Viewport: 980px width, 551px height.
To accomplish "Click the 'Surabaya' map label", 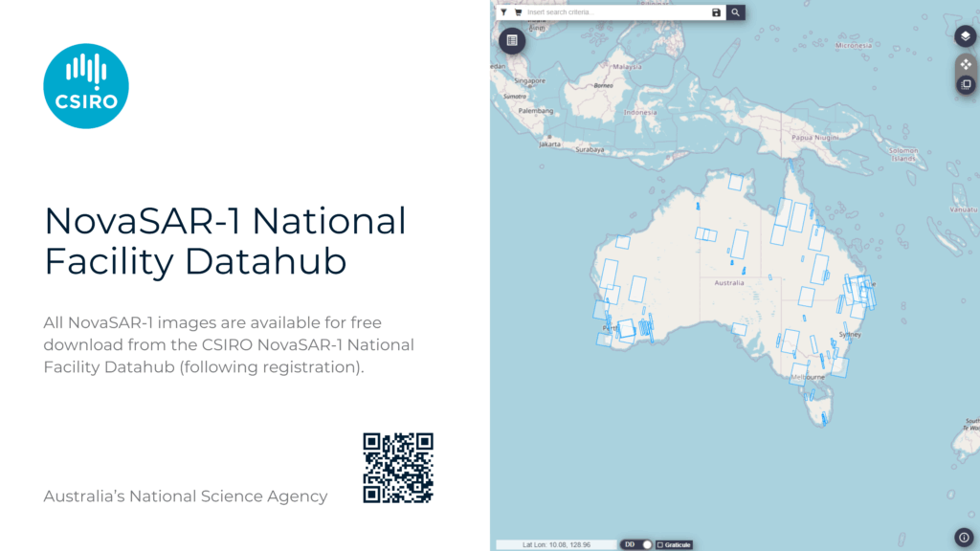I will [590, 150].
